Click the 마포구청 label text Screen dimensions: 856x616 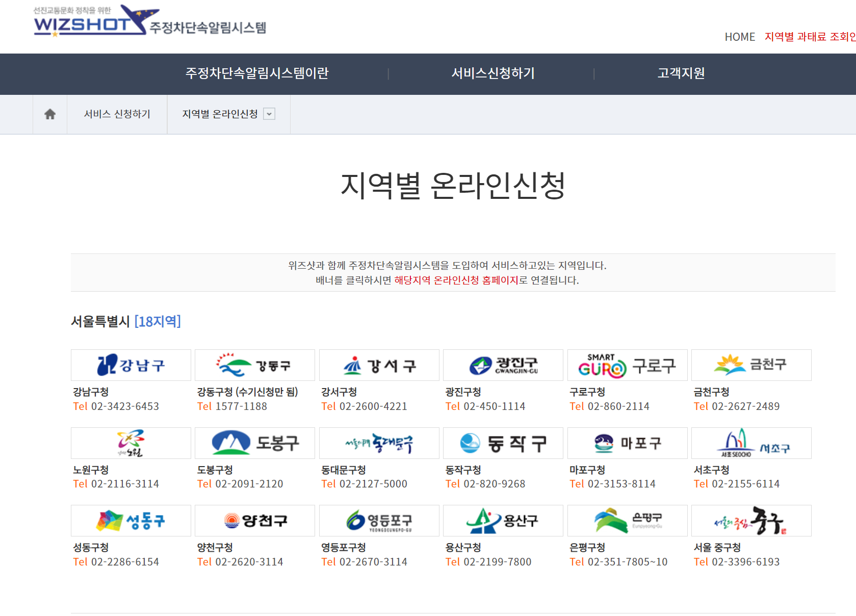587,470
